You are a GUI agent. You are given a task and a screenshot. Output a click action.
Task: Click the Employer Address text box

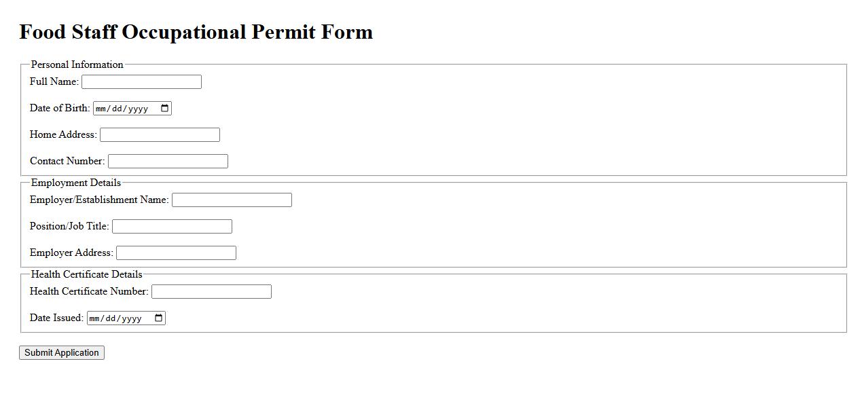[176, 253]
